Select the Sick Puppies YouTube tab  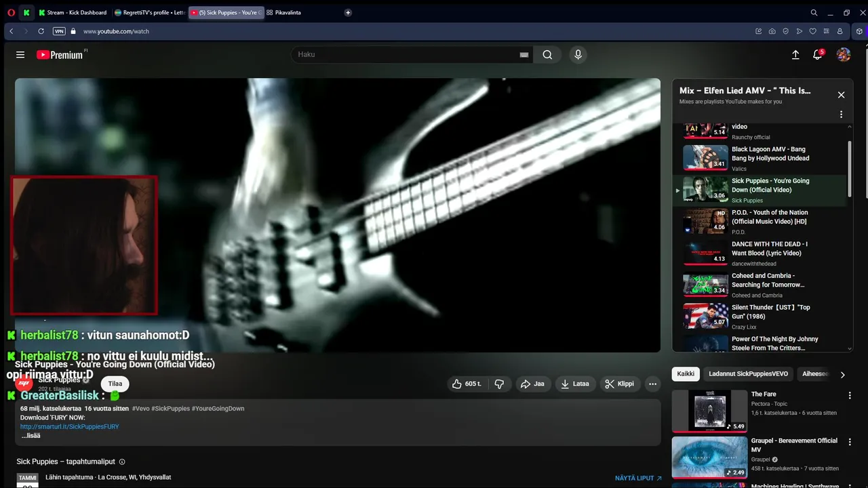pyautogui.click(x=226, y=12)
